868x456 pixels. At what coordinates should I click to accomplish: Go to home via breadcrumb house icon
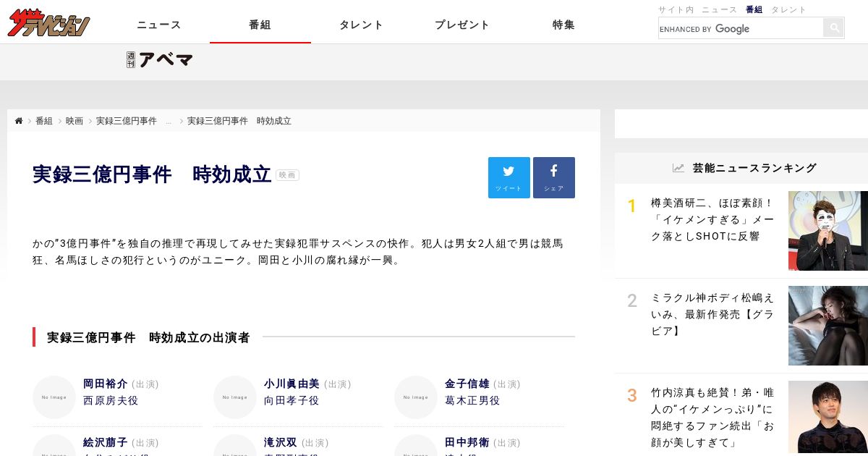click(x=19, y=121)
